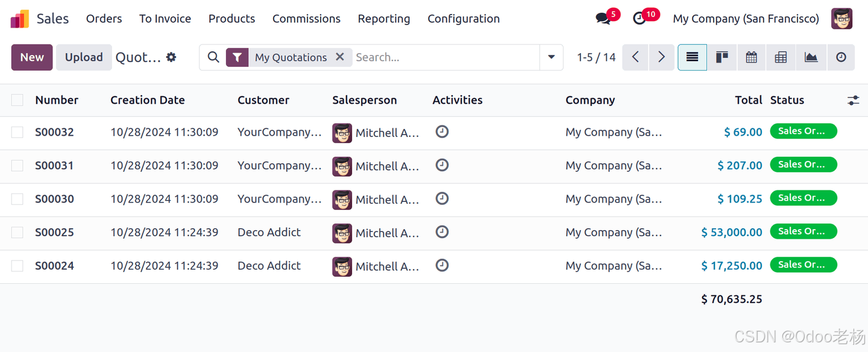The height and width of the screenshot is (352, 868).
Task: Click salesperson avatar in row S00032
Action: pos(342,133)
